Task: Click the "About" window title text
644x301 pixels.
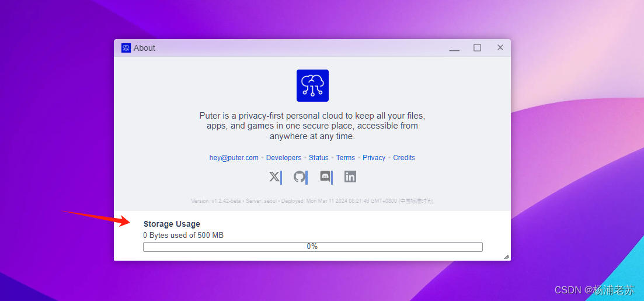Action: pyautogui.click(x=144, y=48)
